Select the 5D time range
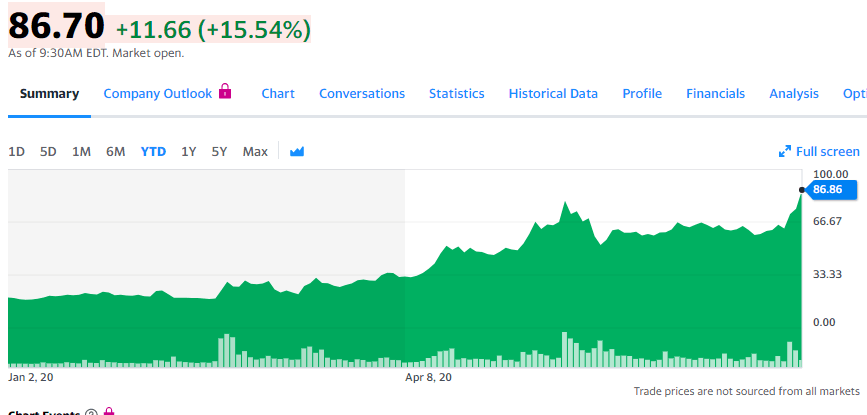Image resolution: width=867 pixels, height=415 pixels. 48,152
